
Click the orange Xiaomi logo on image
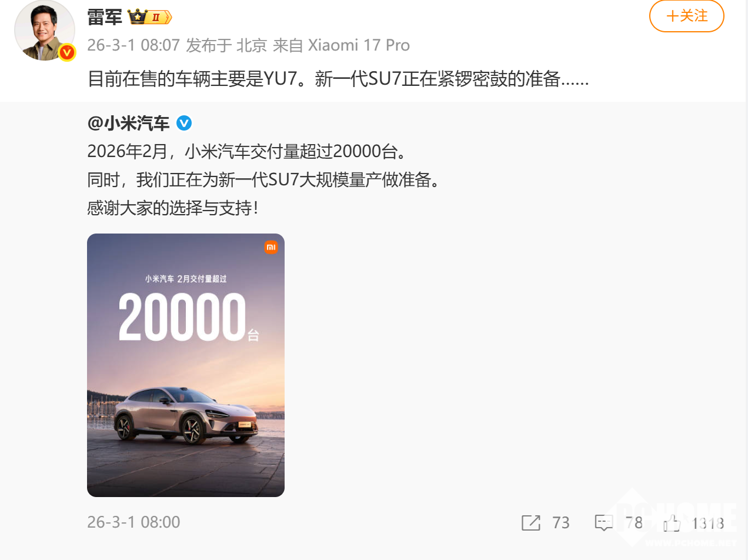click(271, 248)
